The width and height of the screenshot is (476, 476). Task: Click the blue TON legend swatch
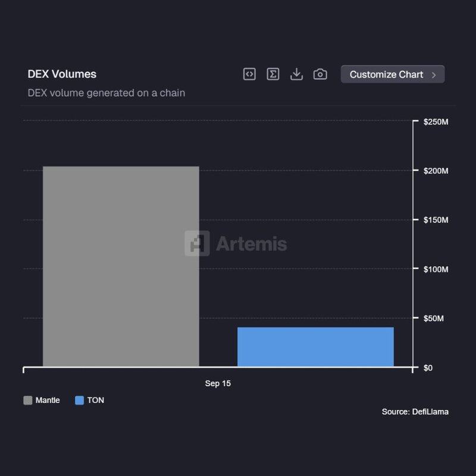(79, 400)
